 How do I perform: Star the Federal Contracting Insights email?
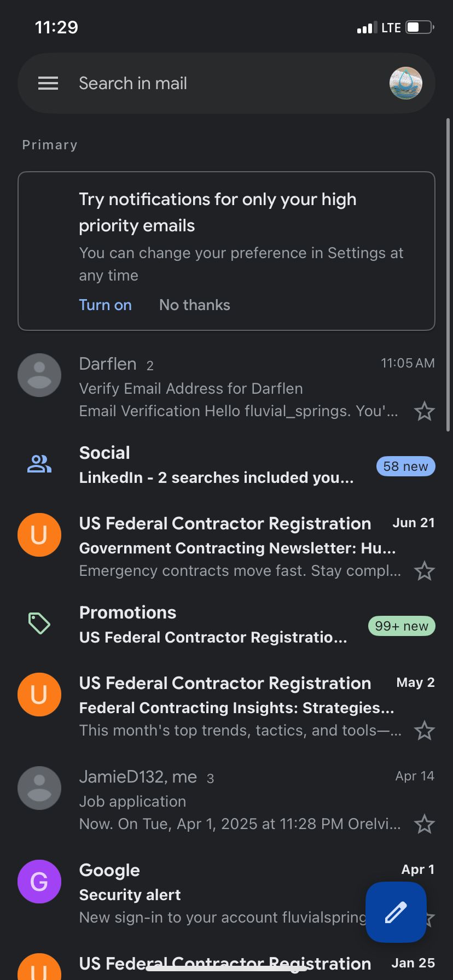[425, 731]
